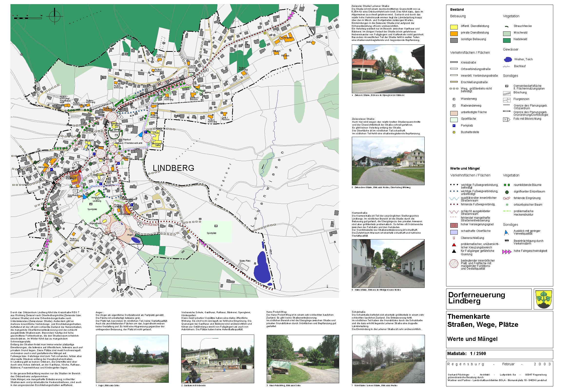Open the Kramerstraße photo with parked car
The image size is (562, 392).
(388, 263)
